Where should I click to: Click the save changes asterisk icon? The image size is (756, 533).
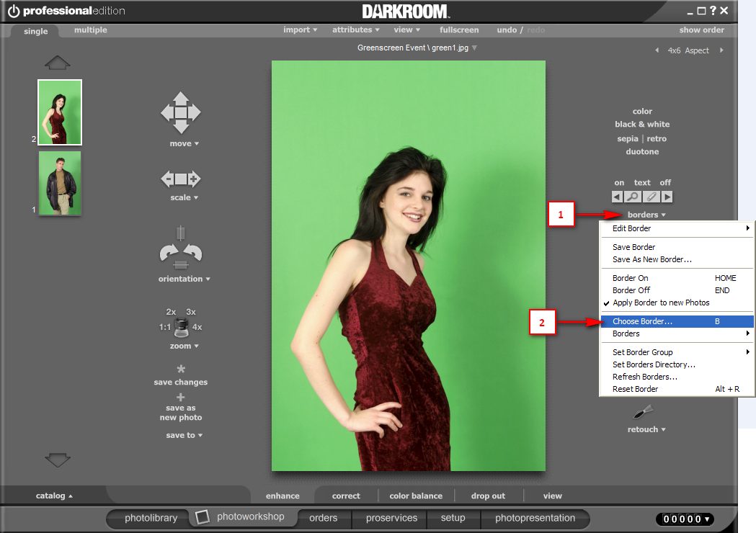(x=181, y=369)
